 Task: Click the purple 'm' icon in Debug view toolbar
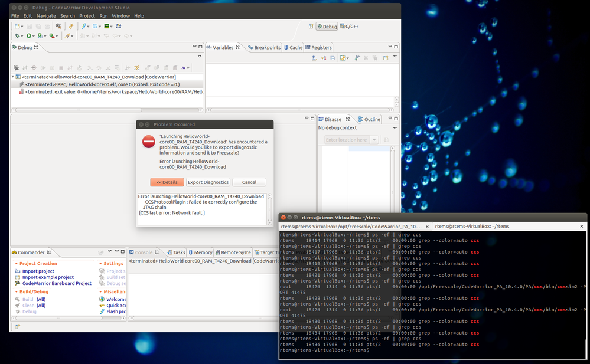point(183,68)
